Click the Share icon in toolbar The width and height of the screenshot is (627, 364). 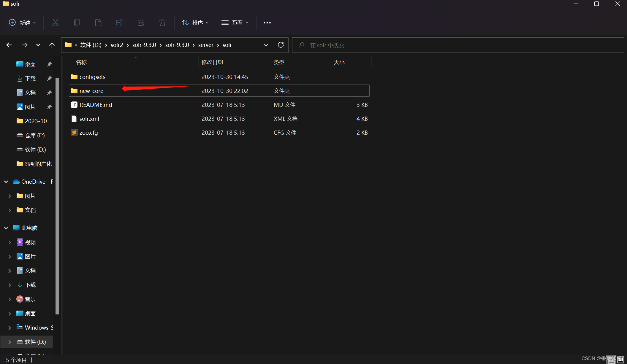141,23
